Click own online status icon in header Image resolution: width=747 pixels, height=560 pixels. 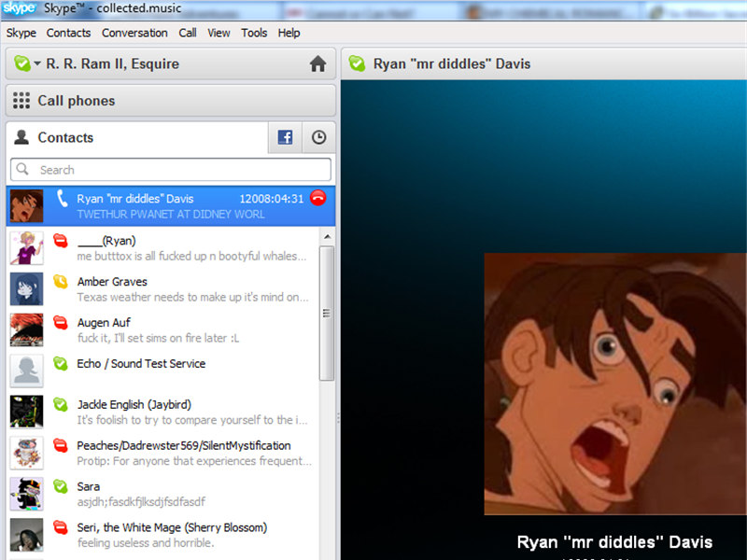pyautogui.click(x=21, y=63)
